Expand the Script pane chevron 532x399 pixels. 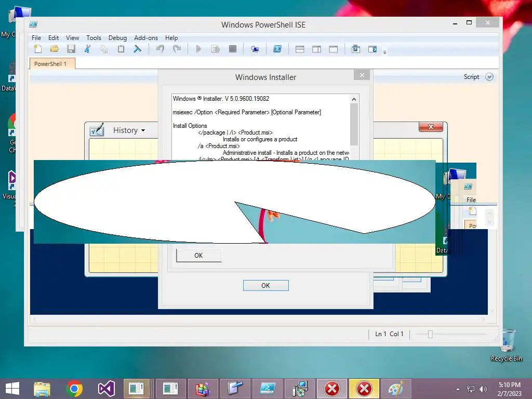tap(489, 77)
